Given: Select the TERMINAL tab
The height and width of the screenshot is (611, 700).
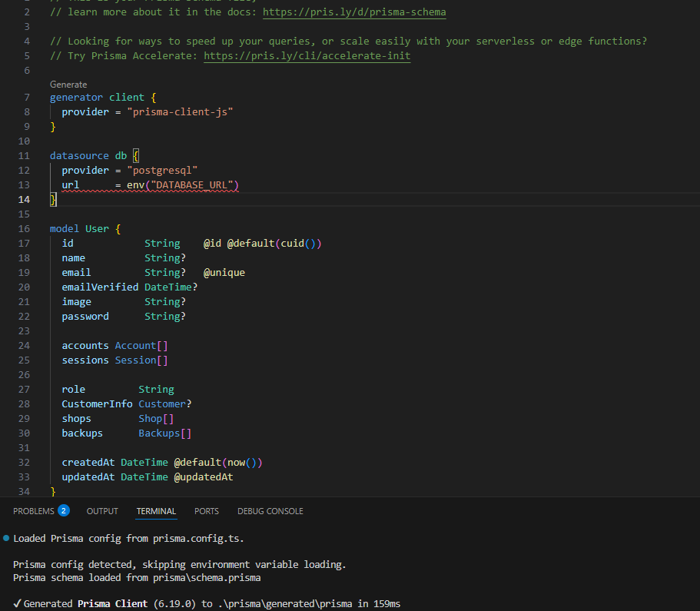Looking at the screenshot, I should pos(156,511).
